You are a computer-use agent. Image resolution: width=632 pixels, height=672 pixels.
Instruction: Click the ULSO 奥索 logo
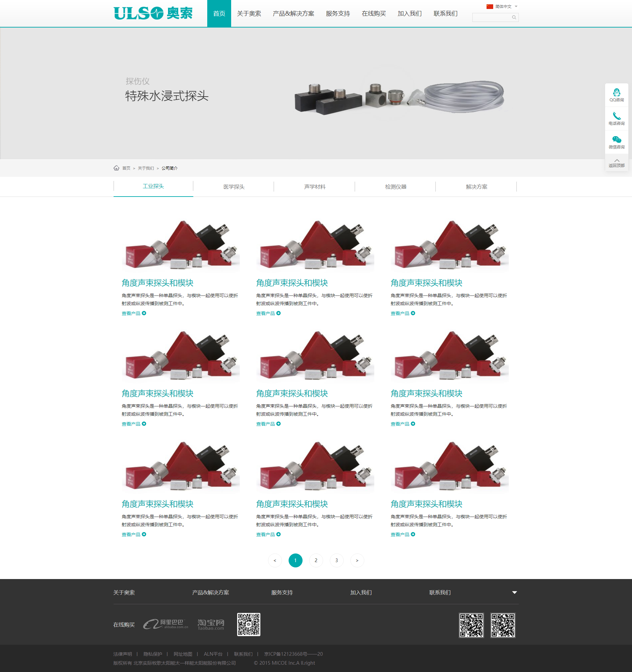pyautogui.click(x=153, y=14)
